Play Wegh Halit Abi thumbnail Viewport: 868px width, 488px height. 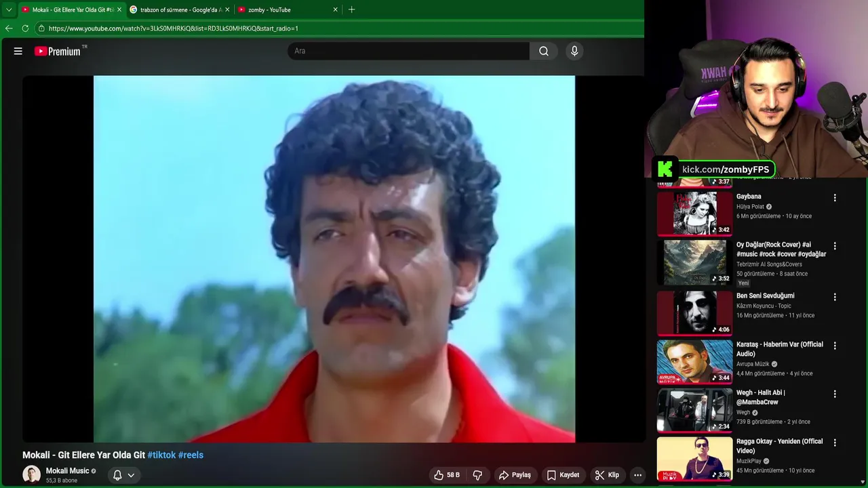(694, 410)
